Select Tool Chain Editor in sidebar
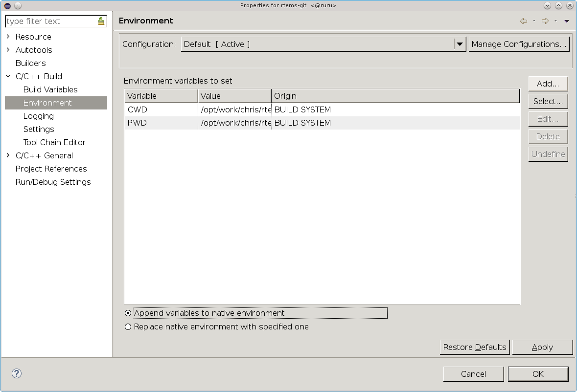The image size is (577, 392). 54,142
